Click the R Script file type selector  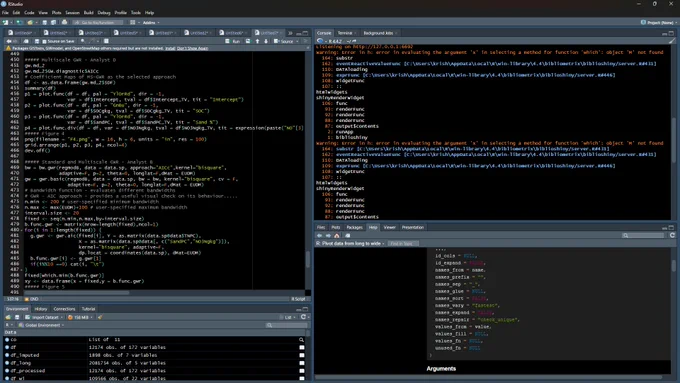tap(299, 299)
